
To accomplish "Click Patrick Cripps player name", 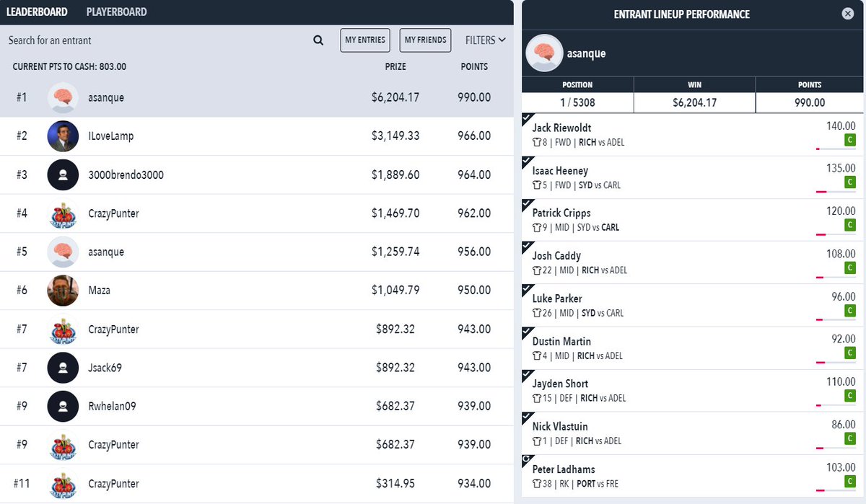I will pos(561,213).
